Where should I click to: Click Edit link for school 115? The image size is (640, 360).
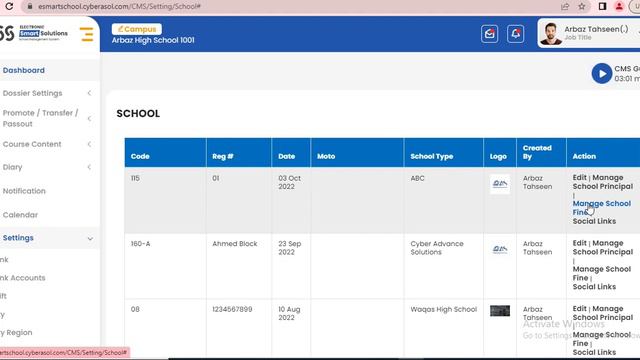tap(580, 178)
